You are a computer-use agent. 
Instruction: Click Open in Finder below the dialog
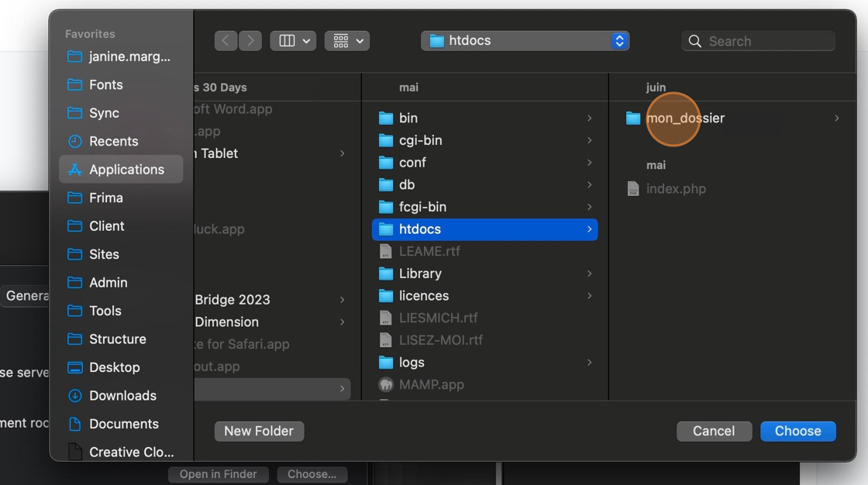[x=218, y=473]
